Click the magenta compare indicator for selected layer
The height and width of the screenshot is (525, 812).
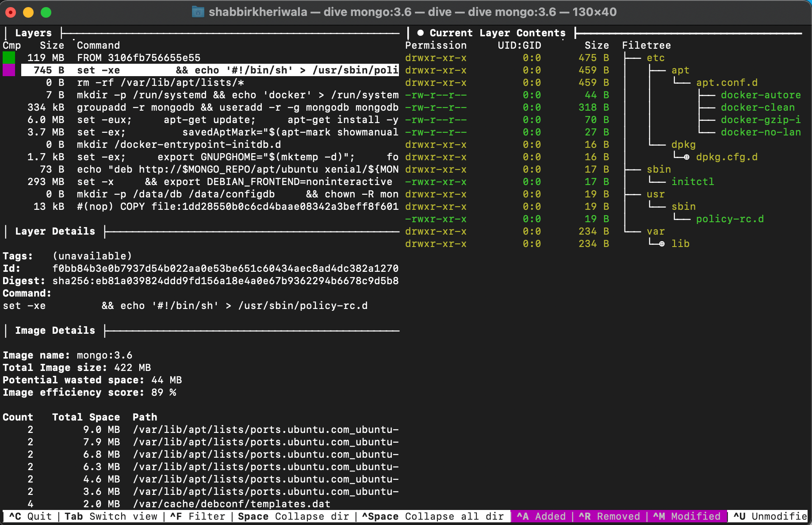coord(9,70)
